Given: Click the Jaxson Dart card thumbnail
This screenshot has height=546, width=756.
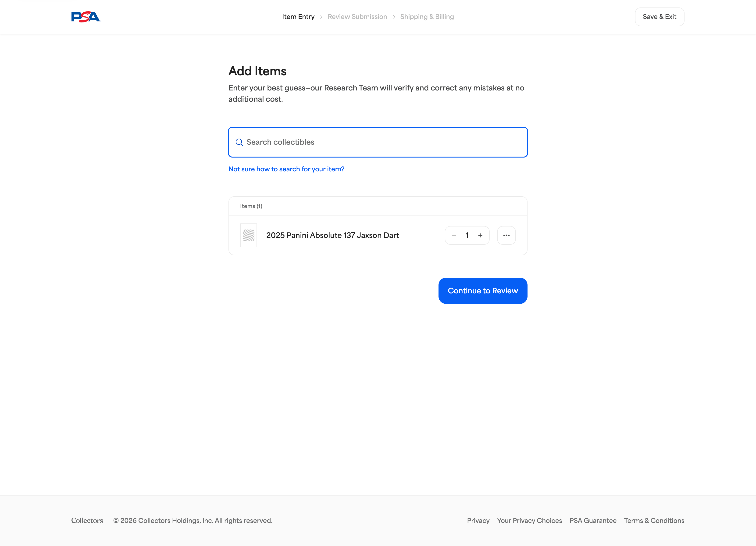Looking at the screenshot, I should (248, 235).
